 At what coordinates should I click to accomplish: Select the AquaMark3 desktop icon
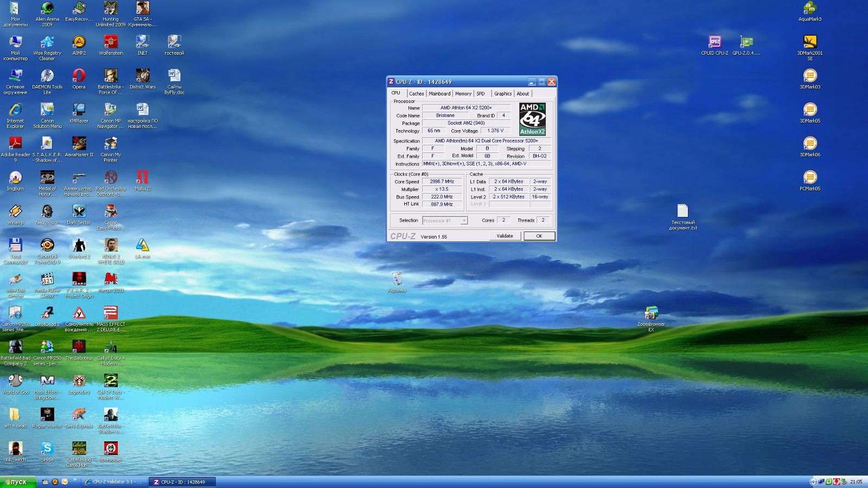(810, 12)
